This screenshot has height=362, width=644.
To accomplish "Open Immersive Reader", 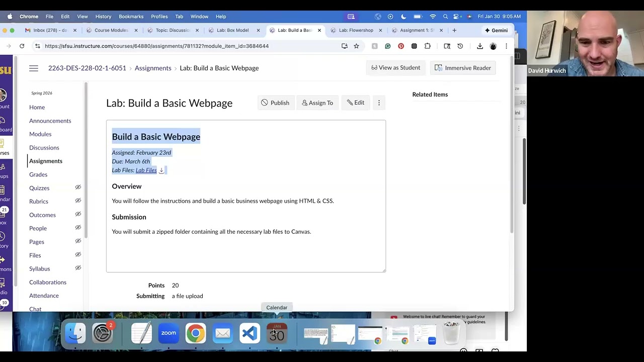I will tap(463, 68).
